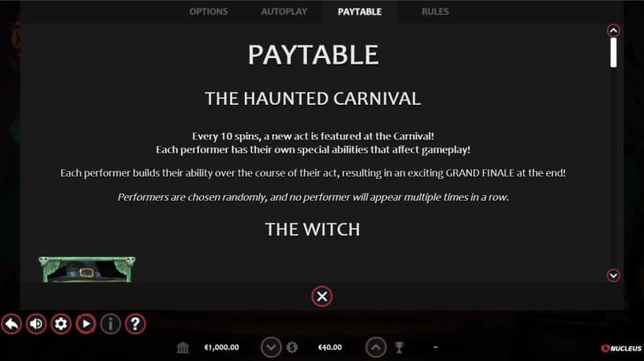Click the coin bet settings icon
The height and width of the screenshot is (361, 644).
[292, 347]
